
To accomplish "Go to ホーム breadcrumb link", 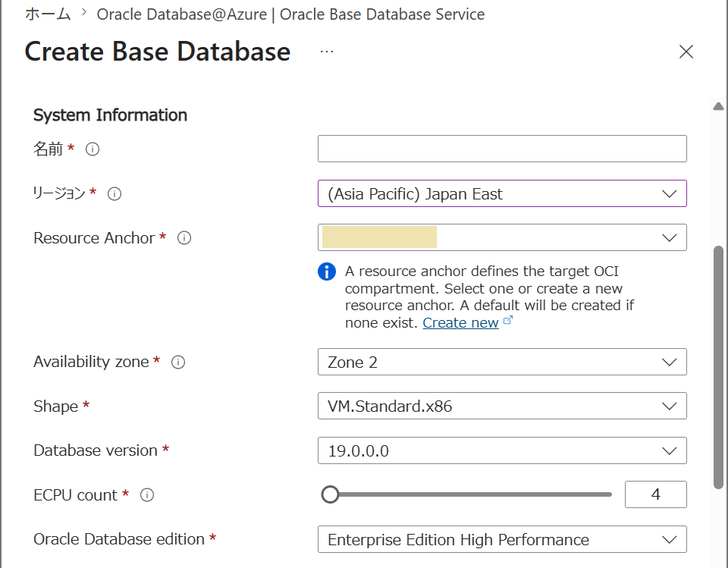I will [x=48, y=14].
